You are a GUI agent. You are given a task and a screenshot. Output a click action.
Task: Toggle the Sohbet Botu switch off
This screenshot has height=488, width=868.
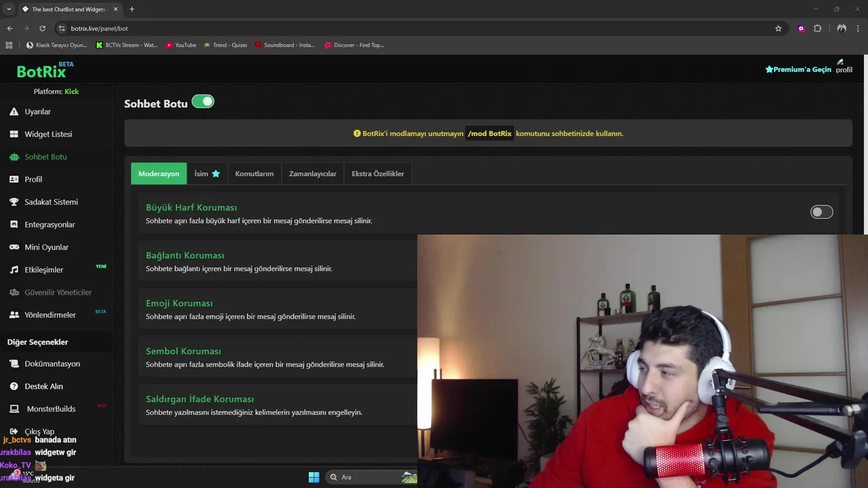tap(203, 102)
